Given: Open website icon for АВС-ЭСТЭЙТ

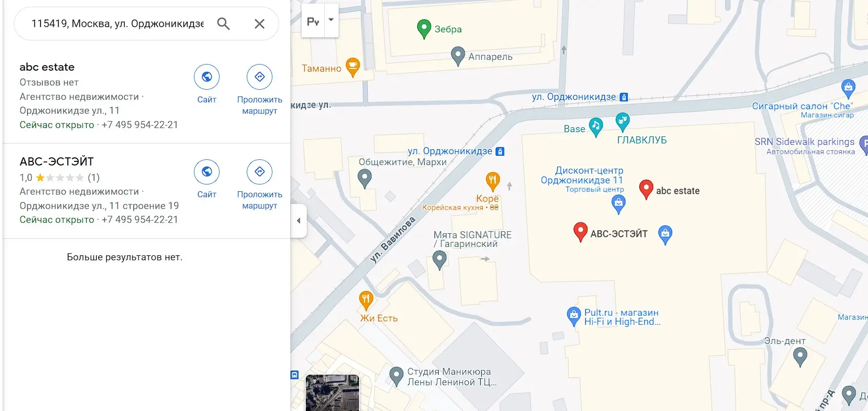Looking at the screenshot, I should coord(207,172).
